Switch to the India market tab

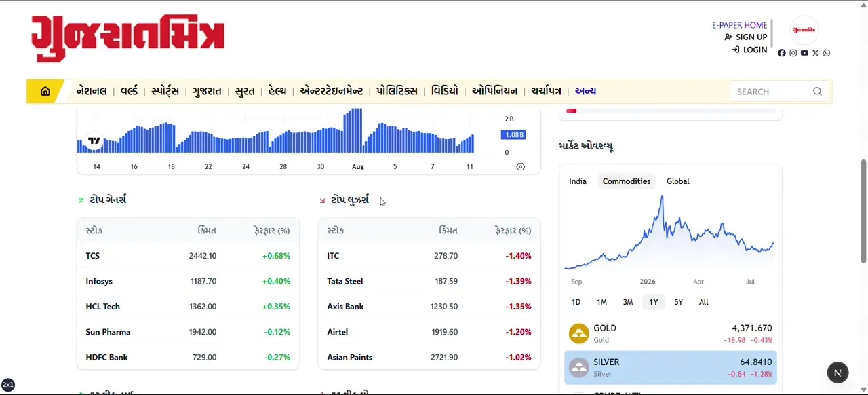578,181
